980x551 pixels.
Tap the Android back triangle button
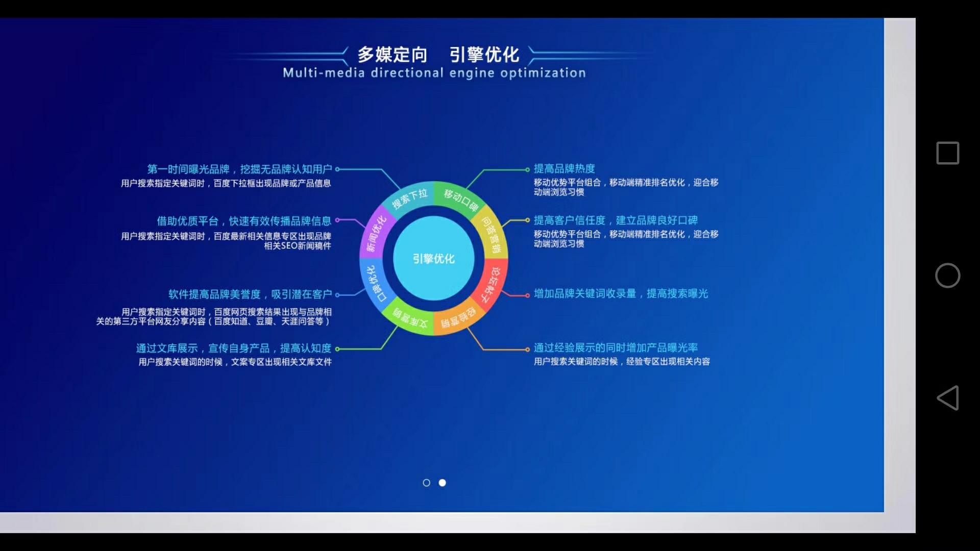[x=948, y=398]
